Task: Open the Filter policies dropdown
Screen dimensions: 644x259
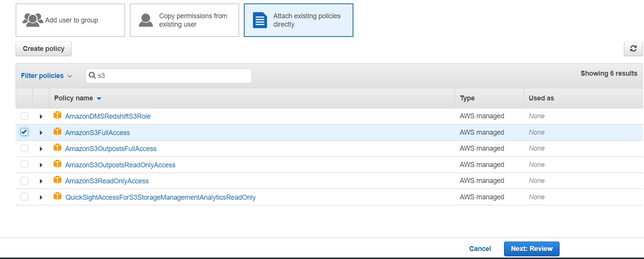Action: pyautogui.click(x=46, y=76)
